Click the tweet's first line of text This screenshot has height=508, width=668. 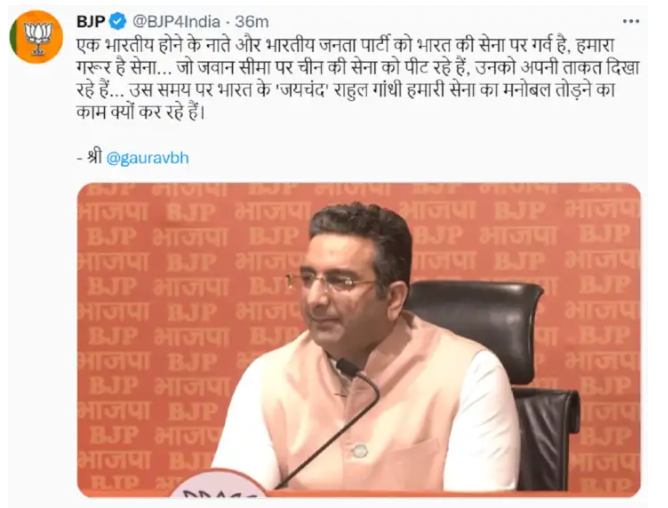345,46
